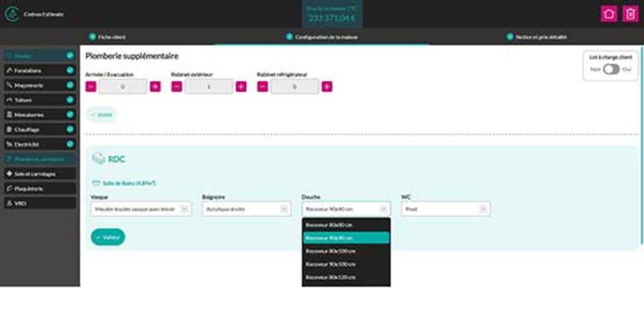Decrease Robinet extérieur with the minus button
The image size is (644, 317).
[x=176, y=87]
